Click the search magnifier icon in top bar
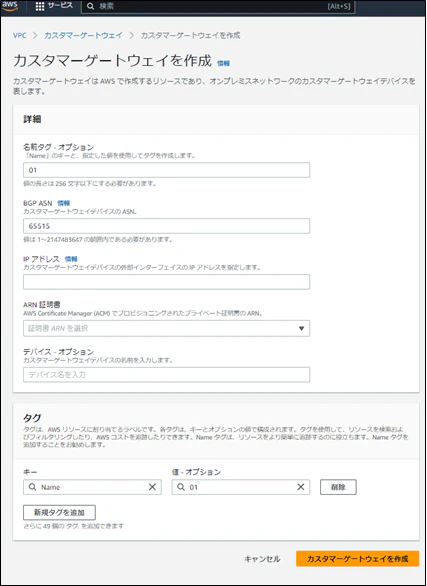The width and height of the screenshot is (427, 586). [90, 7]
